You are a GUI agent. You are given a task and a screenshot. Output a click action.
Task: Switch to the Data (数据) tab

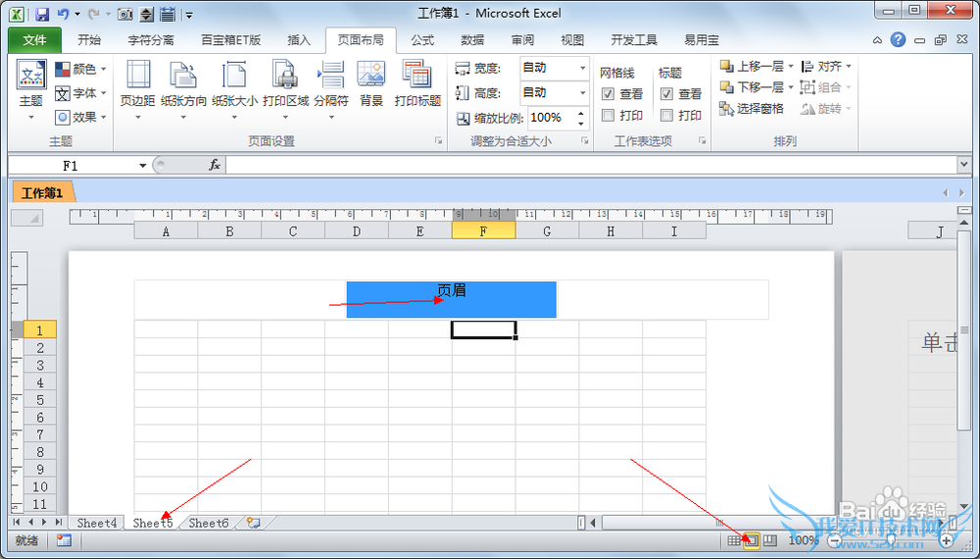click(472, 40)
